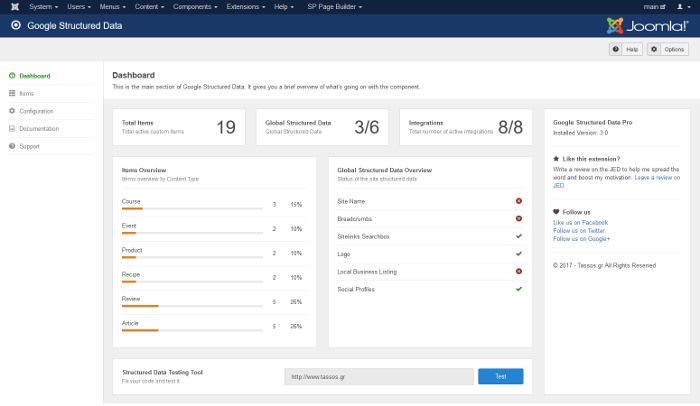Click the Dashboard sidebar icon
This screenshot has height=406, width=700.
point(12,76)
